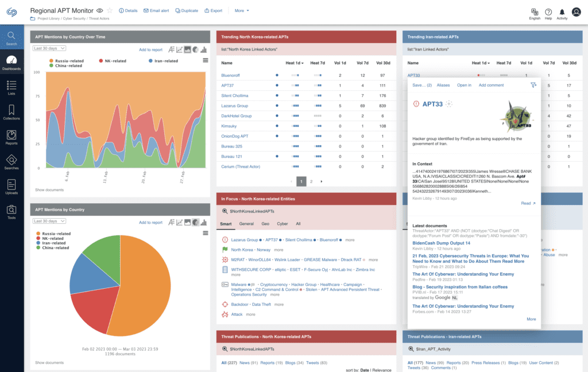Click the add filter funnel icon in APT33 popup

533,85
